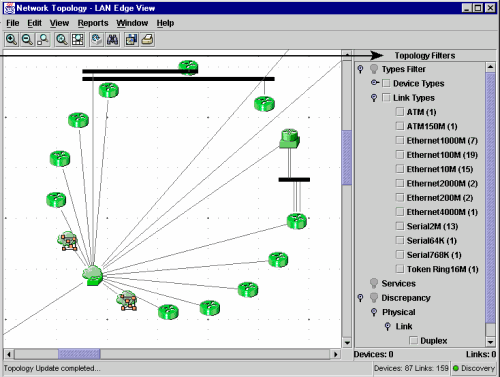Click the Services light bulb icon
Image resolution: width=500 pixels, height=377 pixels.
(x=374, y=283)
